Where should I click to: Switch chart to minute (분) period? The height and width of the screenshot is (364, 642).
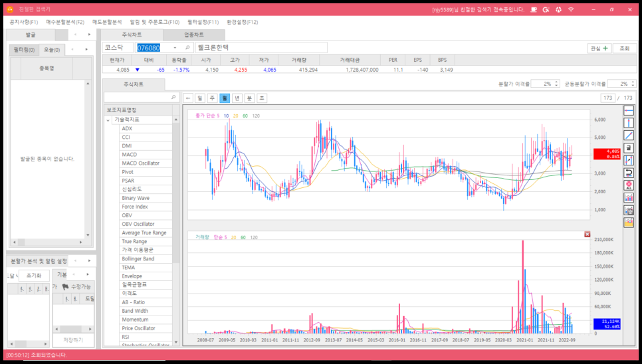click(249, 98)
